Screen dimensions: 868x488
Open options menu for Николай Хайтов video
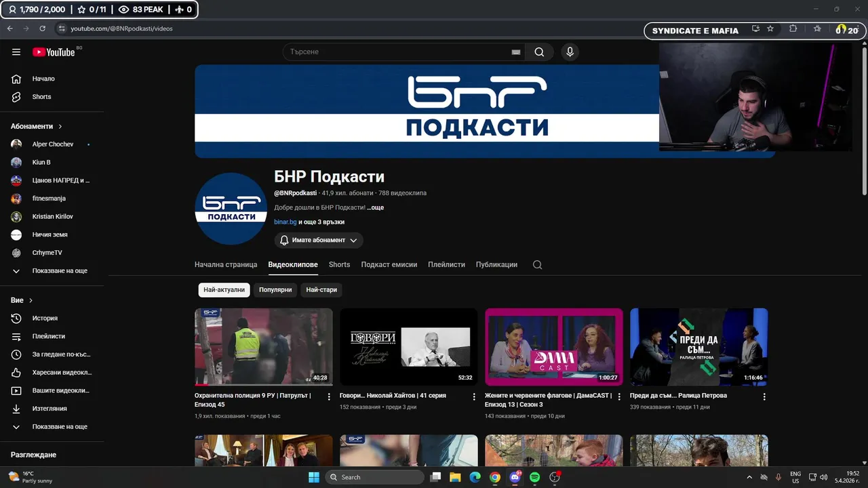[474, 396]
